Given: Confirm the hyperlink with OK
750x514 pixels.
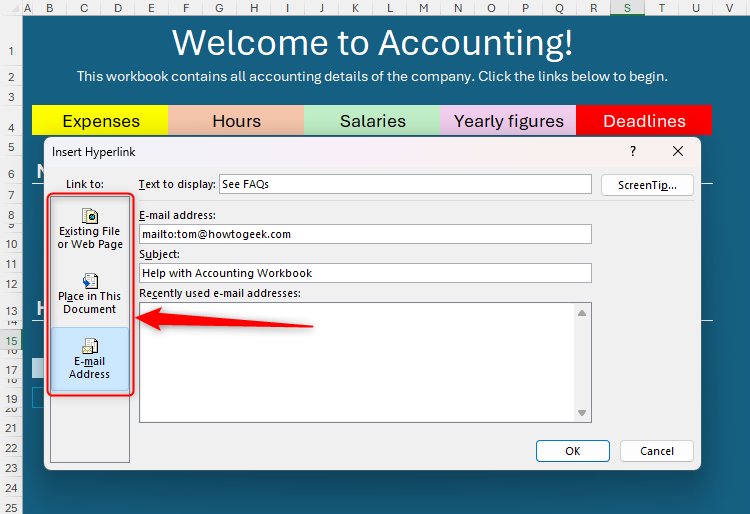Looking at the screenshot, I should pyautogui.click(x=572, y=451).
